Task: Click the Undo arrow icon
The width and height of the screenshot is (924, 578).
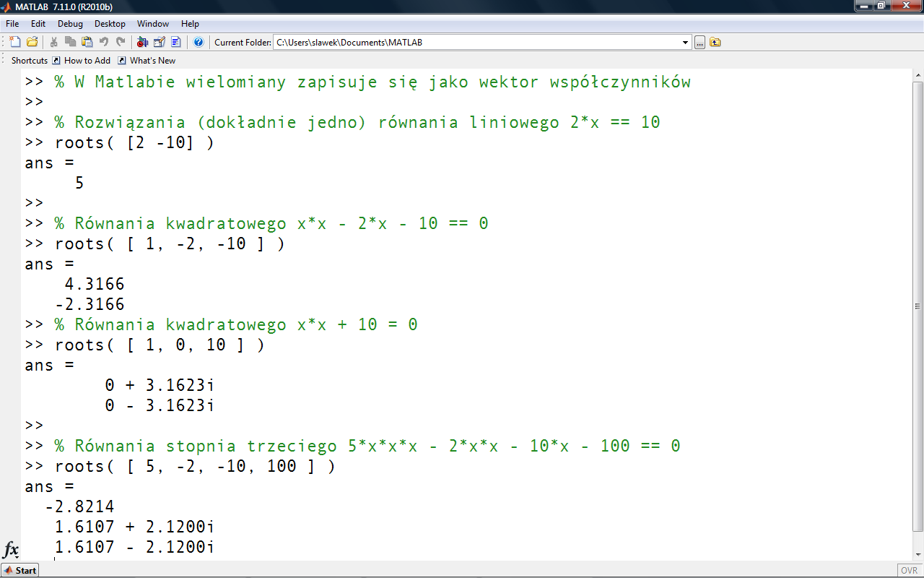Action: (x=103, y=42)
